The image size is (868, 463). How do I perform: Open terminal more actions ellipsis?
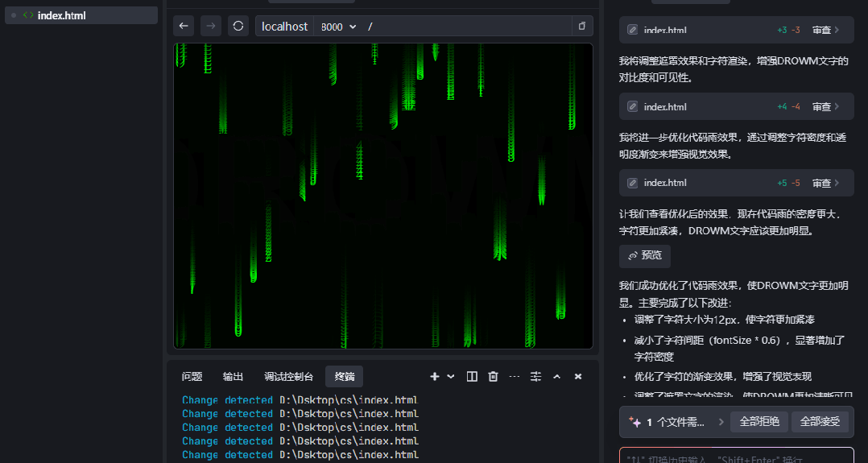click(x=515, y=377)
